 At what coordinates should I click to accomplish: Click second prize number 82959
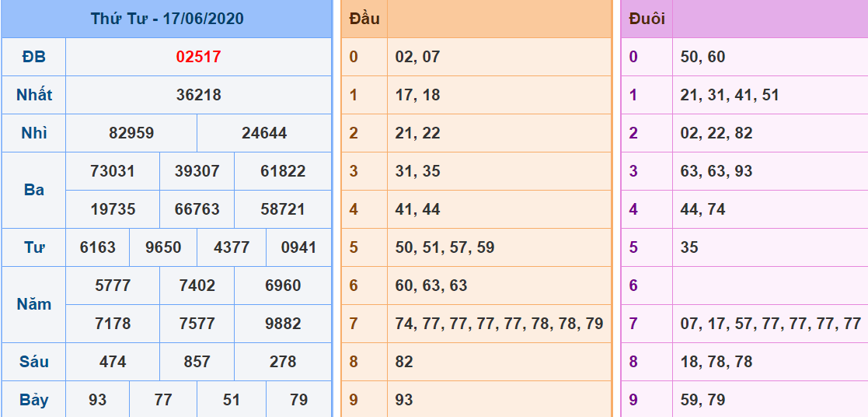131,133
